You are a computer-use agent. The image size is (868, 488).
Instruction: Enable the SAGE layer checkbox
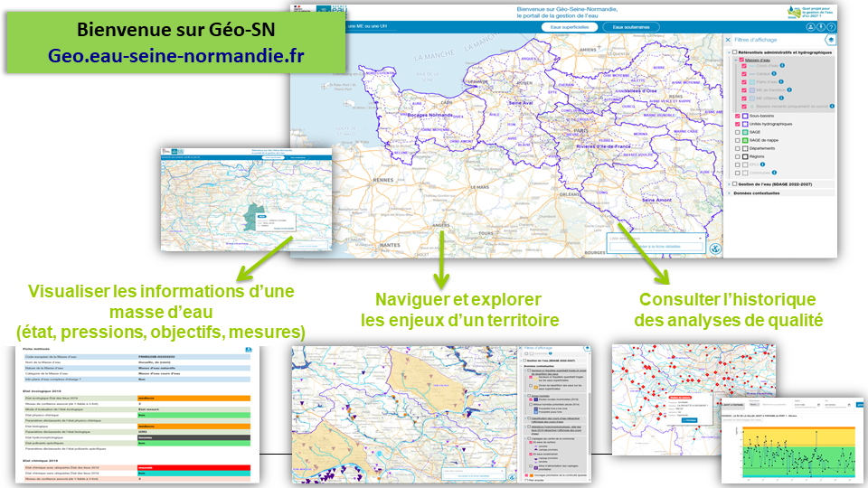(x=738, y=132)
